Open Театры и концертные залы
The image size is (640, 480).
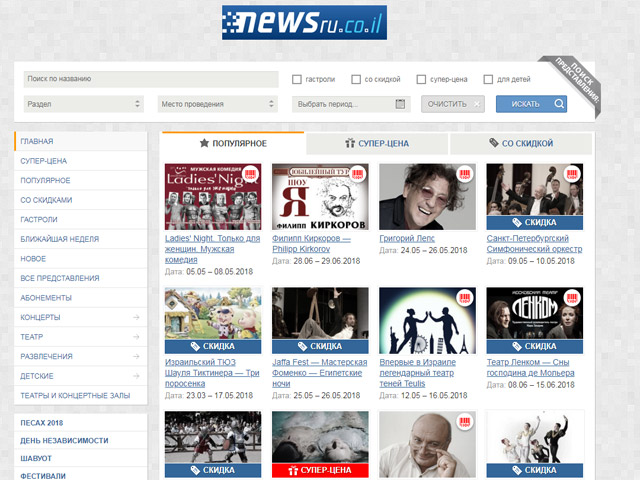(80, 396)
